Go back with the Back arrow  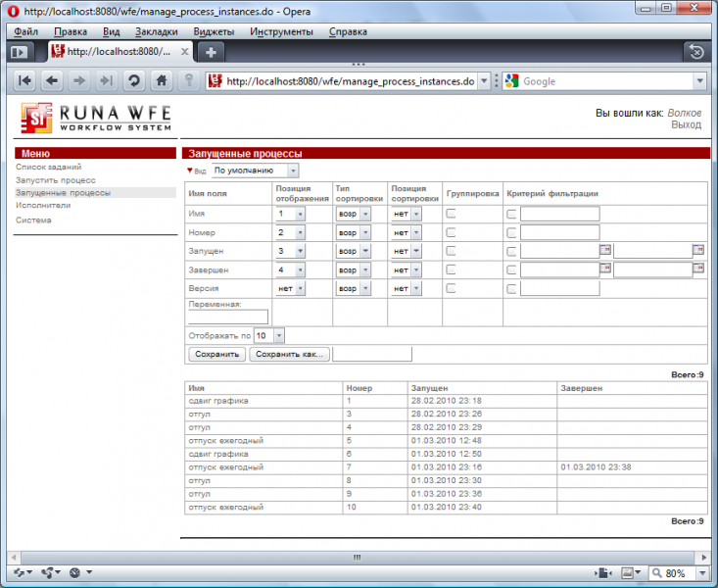point(52,81)
